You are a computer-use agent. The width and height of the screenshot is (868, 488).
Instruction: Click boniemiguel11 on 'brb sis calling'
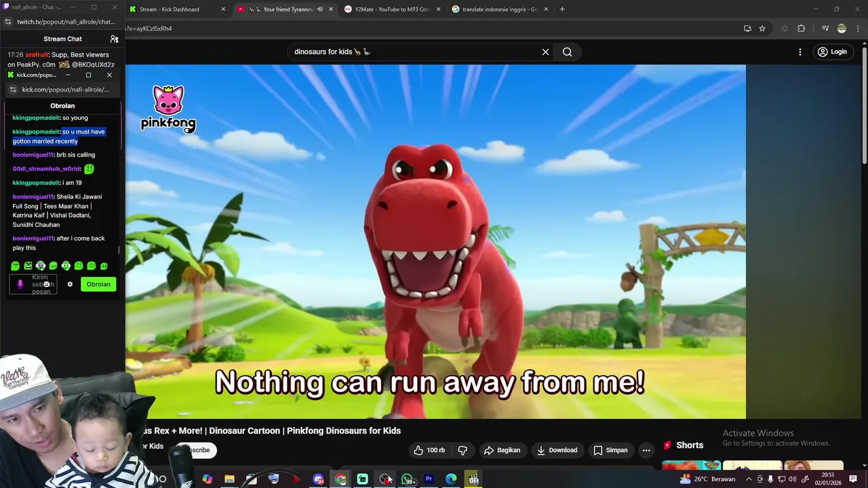click(x=33, y=155)
